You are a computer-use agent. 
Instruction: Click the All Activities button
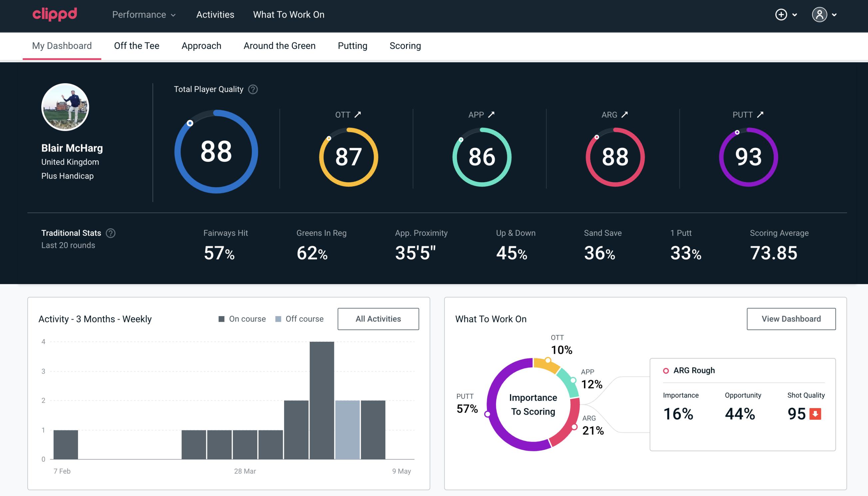(x=378, y=319)
